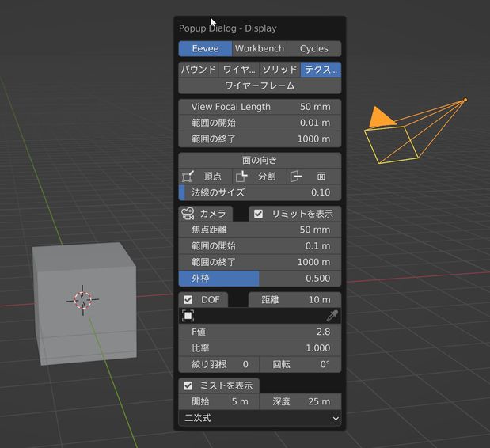Screen dimensions: 490x448
Task: Click the focus object selection field
Action: 260,316
